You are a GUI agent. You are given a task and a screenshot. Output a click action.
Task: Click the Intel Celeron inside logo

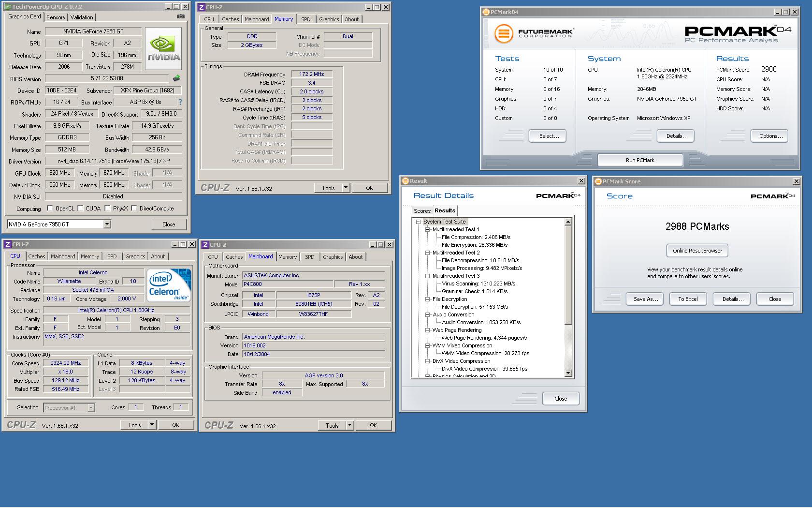(169, 286)
